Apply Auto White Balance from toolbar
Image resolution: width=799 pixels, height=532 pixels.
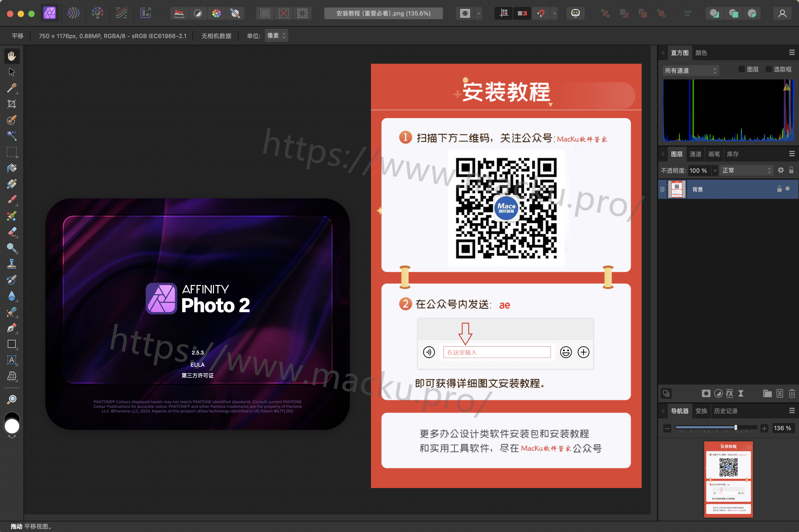[235, 13]
